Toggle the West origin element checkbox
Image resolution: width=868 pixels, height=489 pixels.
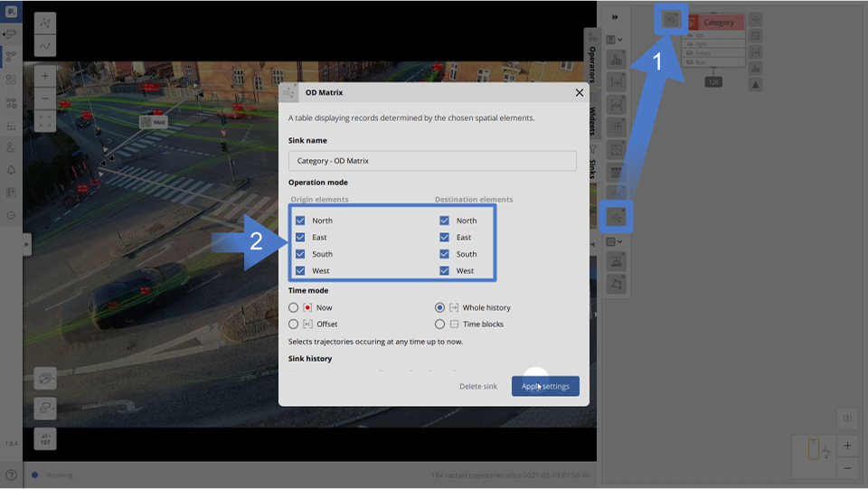[300, 270]
